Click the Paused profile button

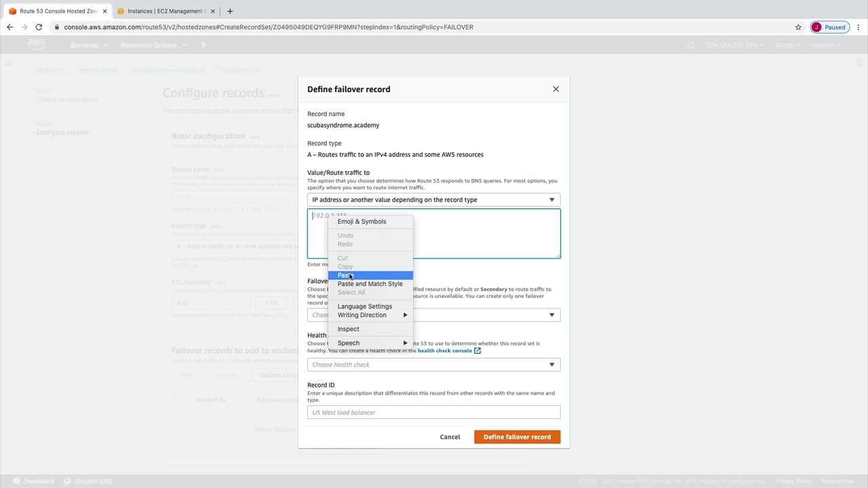click(829, 27)
